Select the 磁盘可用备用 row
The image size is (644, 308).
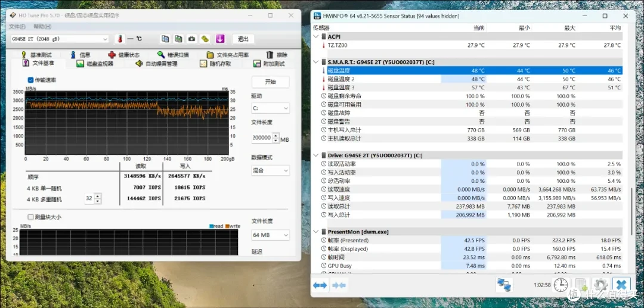(x=472, y=105)
